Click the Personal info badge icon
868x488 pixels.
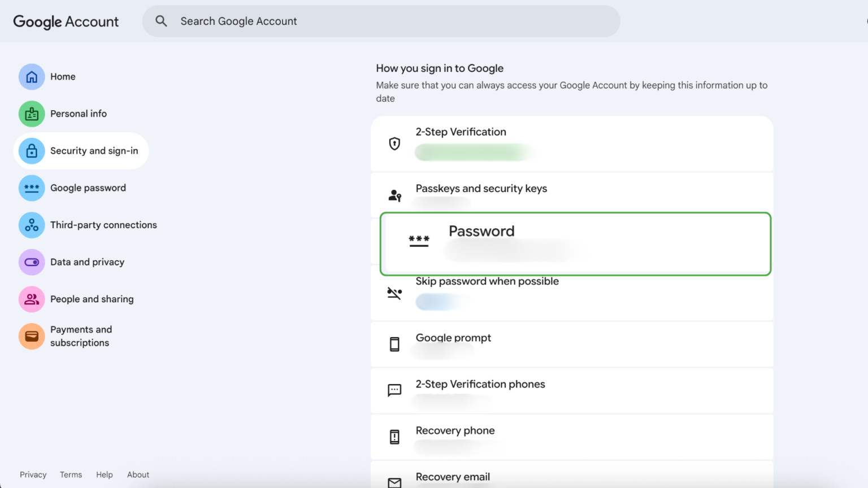32,114
